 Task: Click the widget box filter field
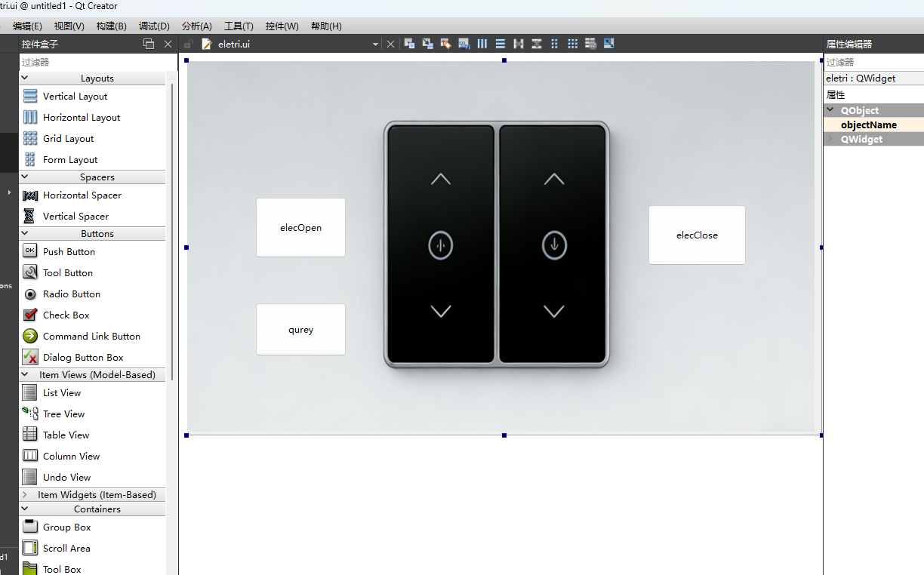(x=98, y=63)
